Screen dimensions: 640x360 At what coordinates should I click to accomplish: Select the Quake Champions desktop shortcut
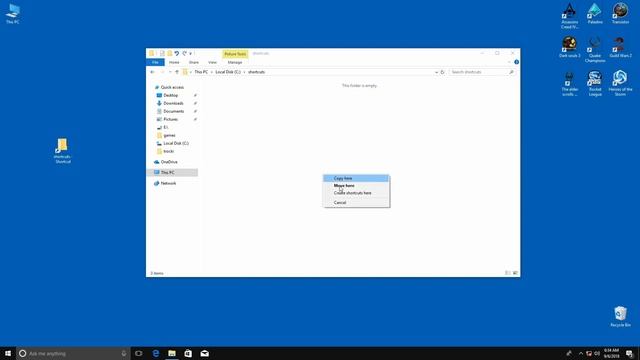(595, 49)
